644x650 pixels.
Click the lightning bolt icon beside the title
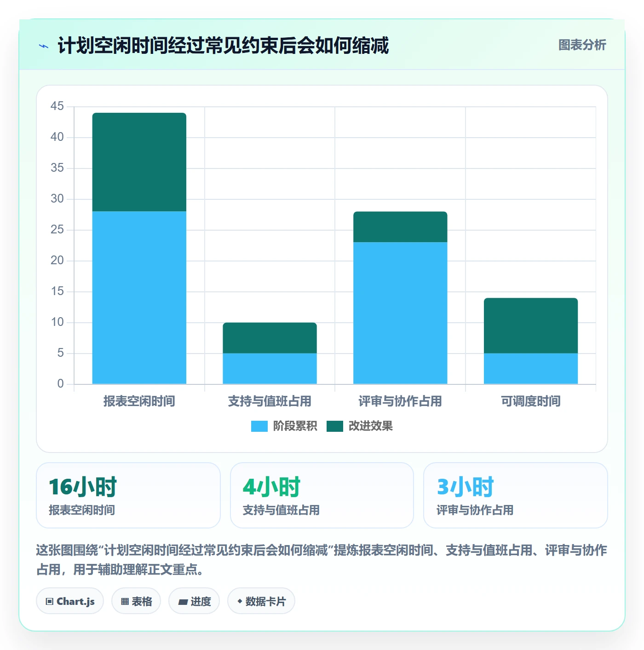pos(44,46)
